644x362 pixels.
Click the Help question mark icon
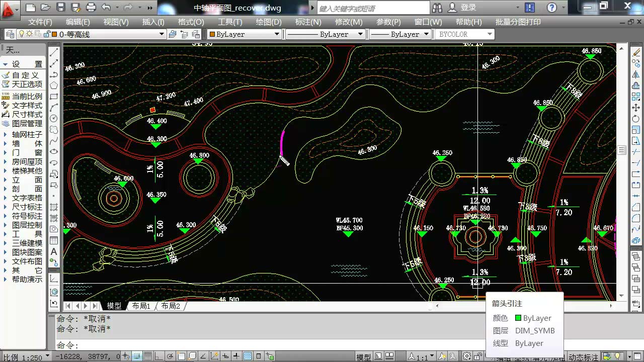[552, 8]
